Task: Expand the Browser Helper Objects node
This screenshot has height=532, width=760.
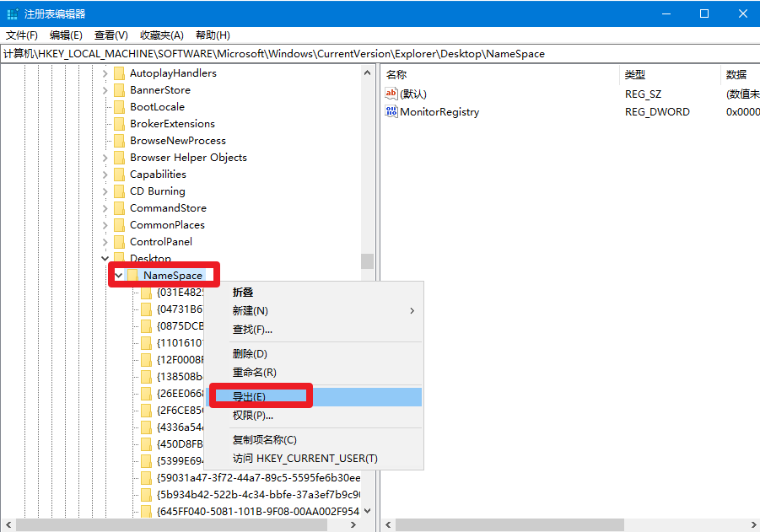Action: pyautogui.click(x=105, y=158)
